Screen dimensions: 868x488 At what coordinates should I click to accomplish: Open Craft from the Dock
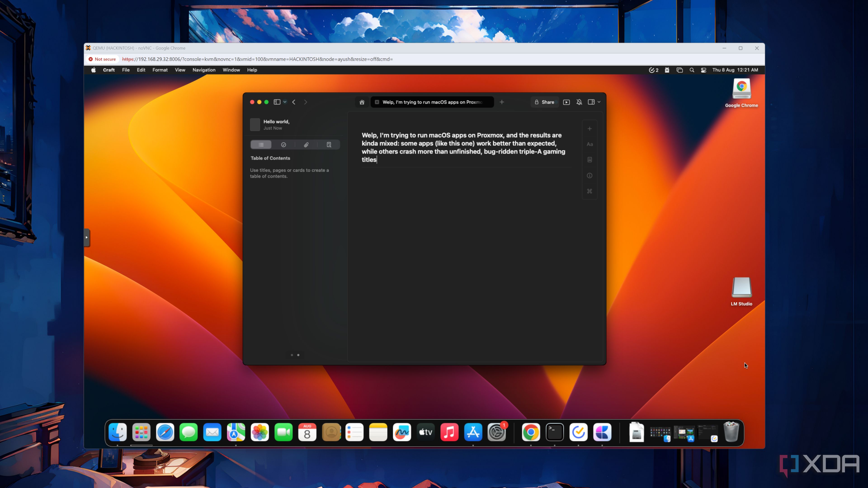tap(602, 432)
